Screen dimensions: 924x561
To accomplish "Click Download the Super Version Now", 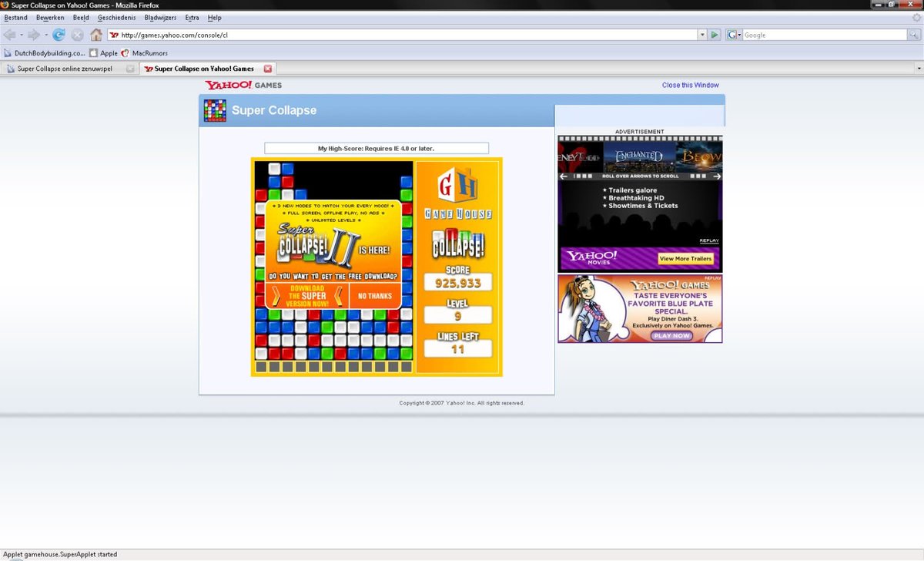I will click(x=307, y=296).
